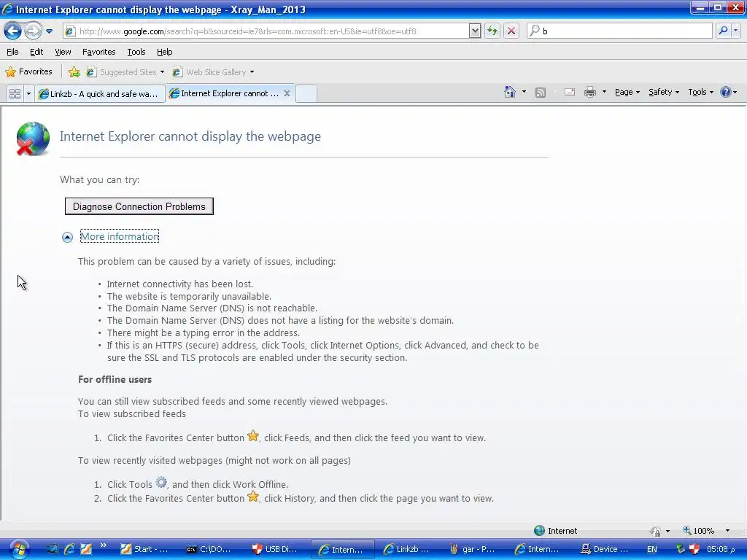This screenshot has height=560, width=747.
Task: Switch to 'gar - P...' taskbar window
Action: coord(473,549)
